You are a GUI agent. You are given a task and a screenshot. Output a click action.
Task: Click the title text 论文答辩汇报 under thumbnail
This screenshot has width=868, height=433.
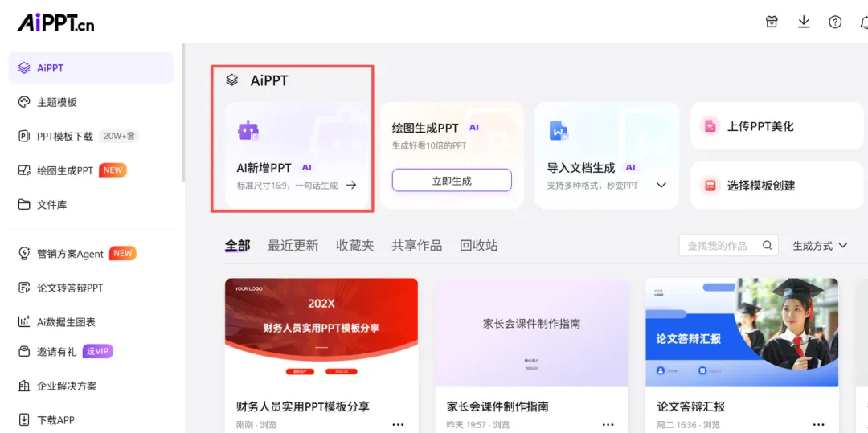point(691,406)
